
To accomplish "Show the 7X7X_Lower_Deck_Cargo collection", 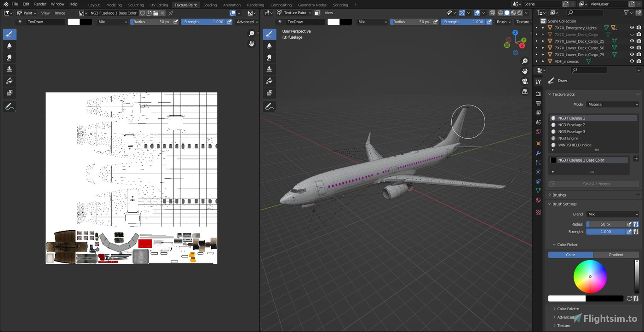I will [632, 34].
